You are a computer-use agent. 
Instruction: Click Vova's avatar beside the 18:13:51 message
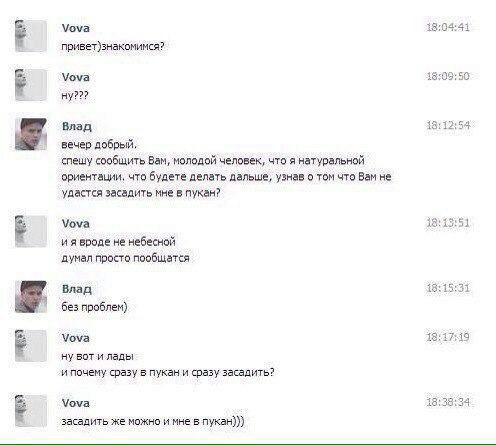pos(31,231)
